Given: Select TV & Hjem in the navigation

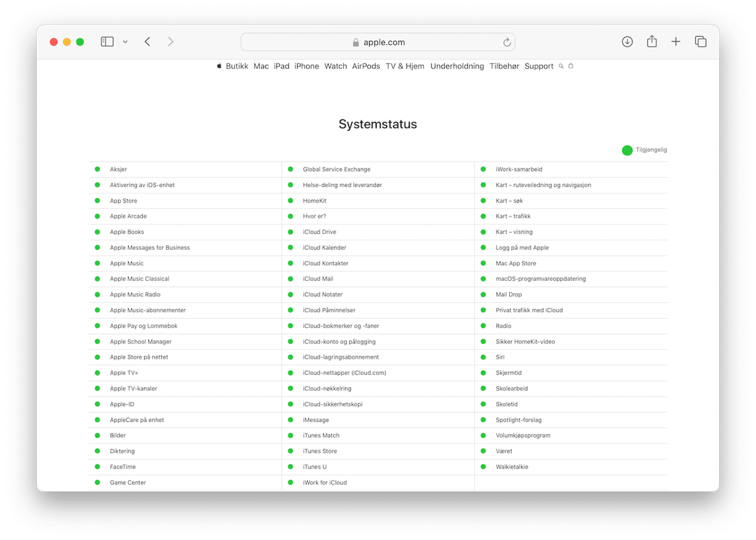Looking at the screenshot, I should click(x=405, y=66).
